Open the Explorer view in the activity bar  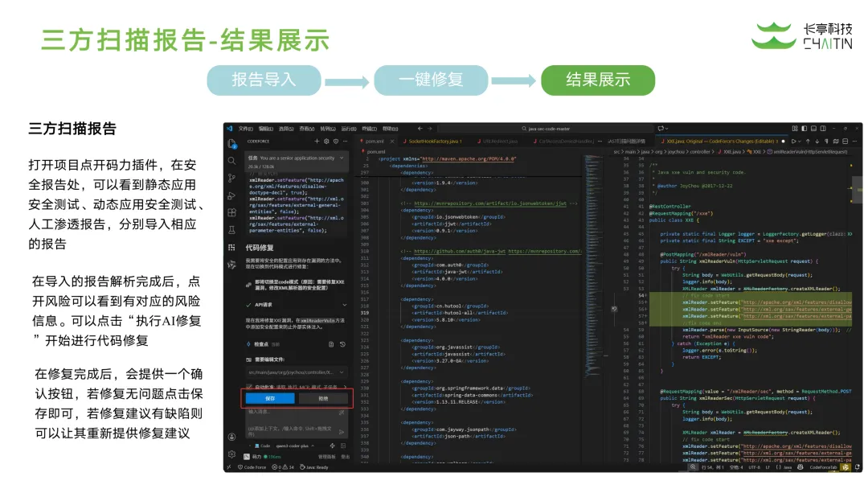232,143
